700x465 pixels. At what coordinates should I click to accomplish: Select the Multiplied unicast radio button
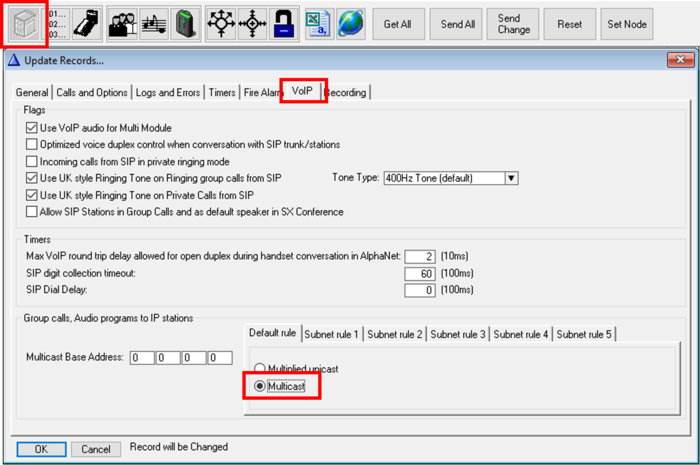click(x=259, y=369)
